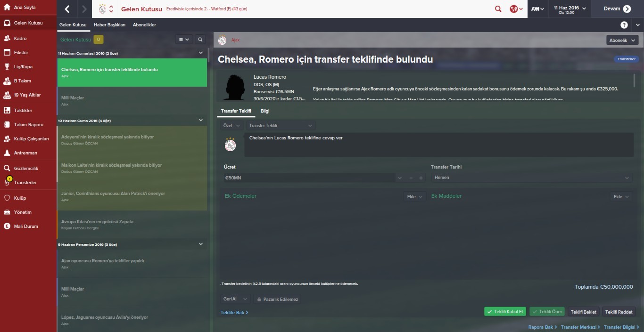Image resolution: width=644 pixels, height=332 pixels.
Task: Click the Teklifi Reddet button
Action: (619, 312)
